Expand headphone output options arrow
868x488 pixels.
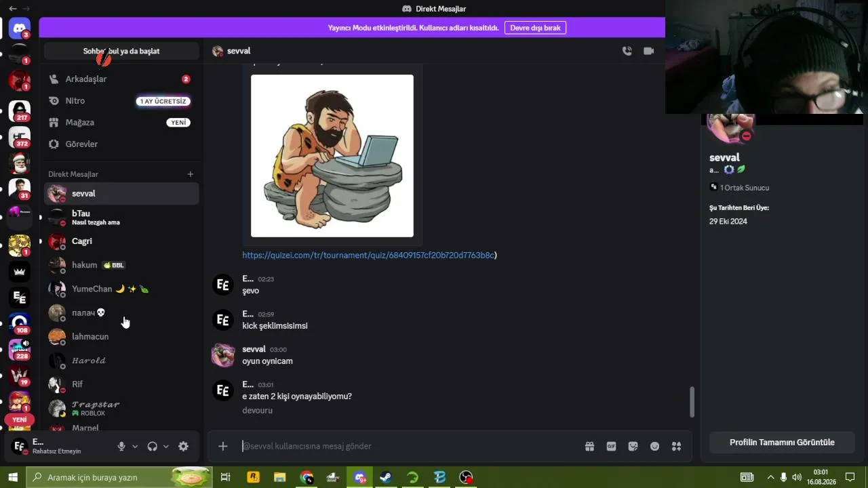165,446
